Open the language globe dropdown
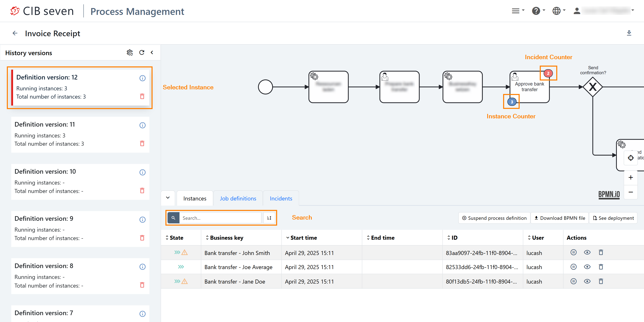 559,11
